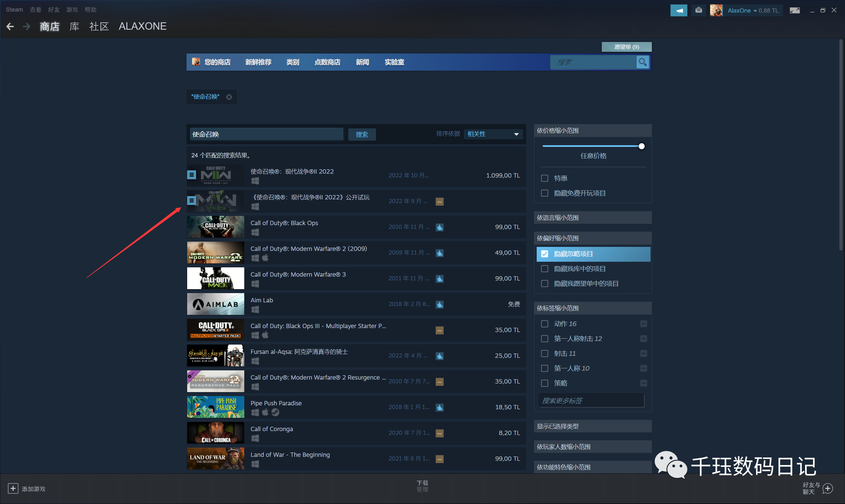Click the back arrow navigation icon
This screenshot has width=845, height=504.
pos(10,26)
